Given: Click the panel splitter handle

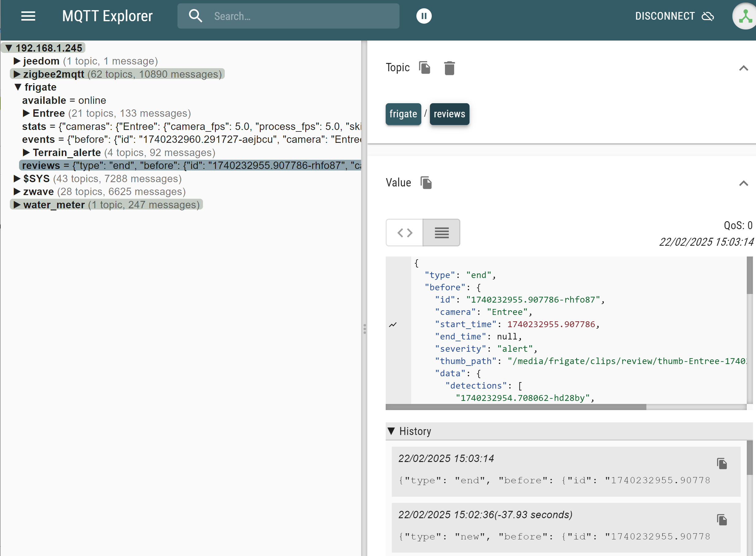Looking at the screenshot, I should pyautogui.click(x=364, y=329).
